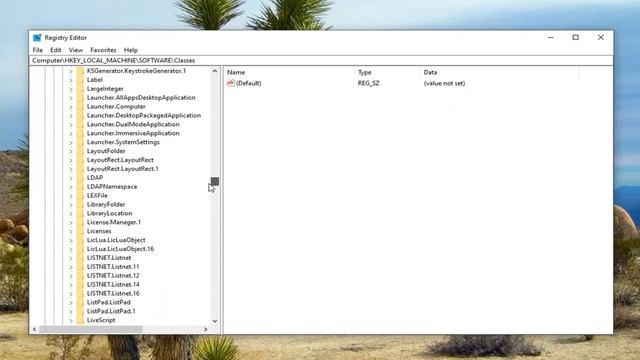Select the LEXFile folder icon

(x=80, y=196)
